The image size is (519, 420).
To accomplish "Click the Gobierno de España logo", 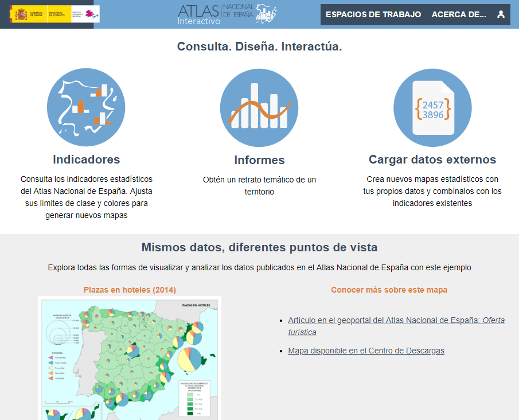I will tap(29, 14).
